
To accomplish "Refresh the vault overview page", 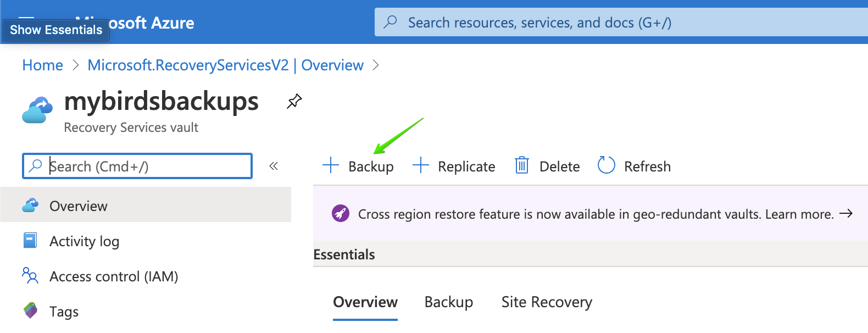I will click(x=634, y=166).
